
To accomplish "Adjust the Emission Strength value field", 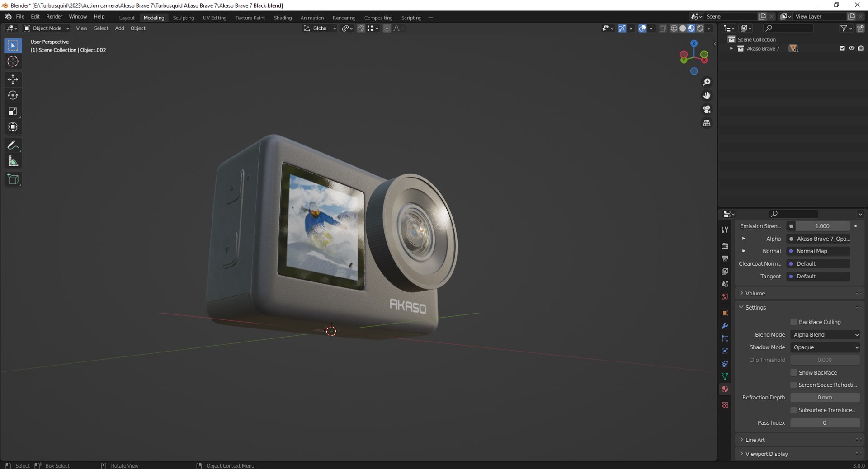I will pyautogui.click(x=822, y=226).
